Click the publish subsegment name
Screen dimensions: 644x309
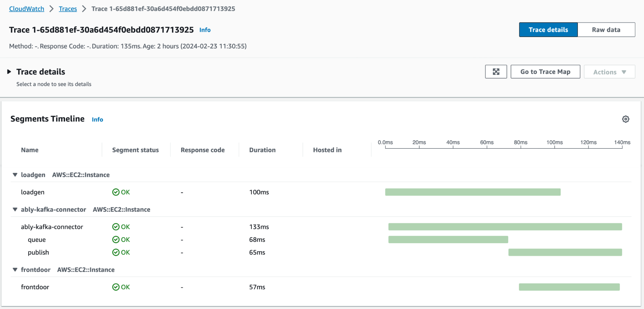[38, 252]
